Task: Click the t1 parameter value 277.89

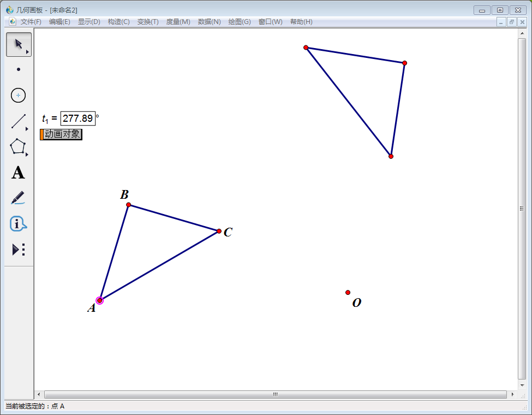Action: pos(77,118)
